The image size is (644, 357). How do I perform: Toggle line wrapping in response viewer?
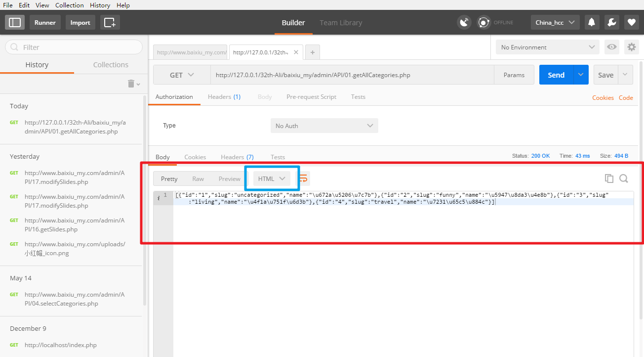(303, 178)
